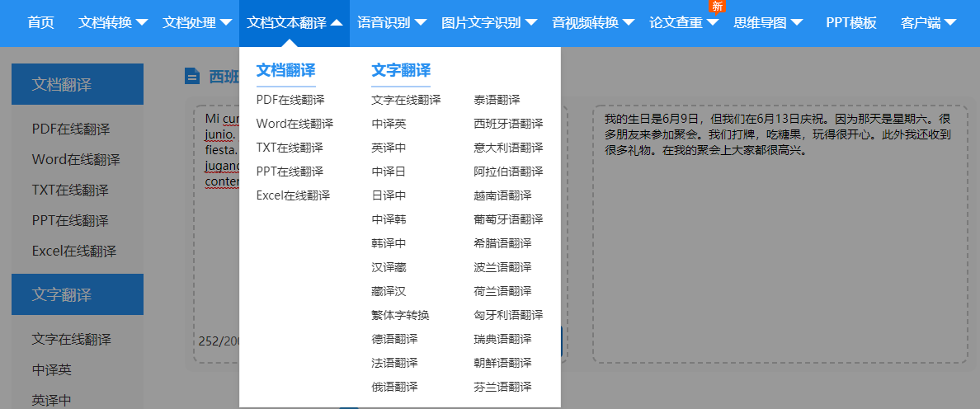Open 繁体字转换 option

(400, 315)
